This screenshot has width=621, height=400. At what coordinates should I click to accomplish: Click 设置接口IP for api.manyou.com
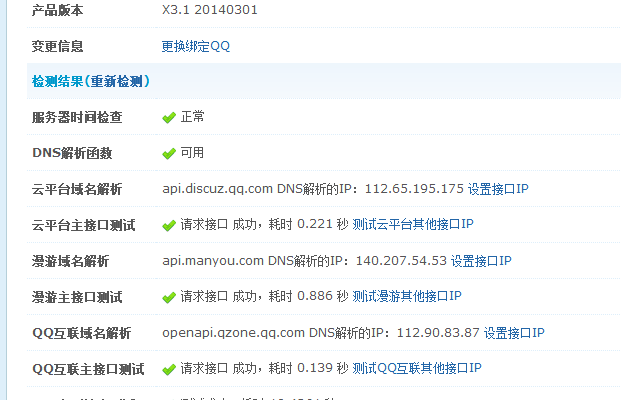(481, 261)
